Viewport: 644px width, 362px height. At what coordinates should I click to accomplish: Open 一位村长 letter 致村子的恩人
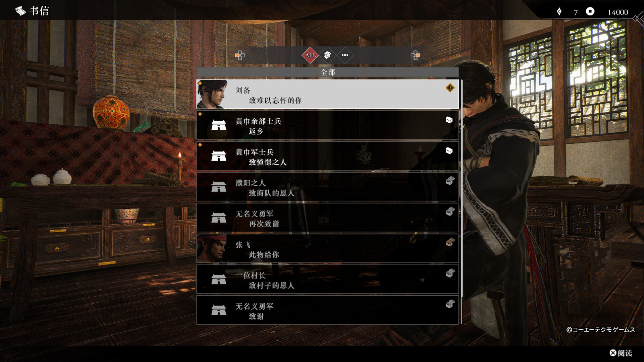(328, 279)
